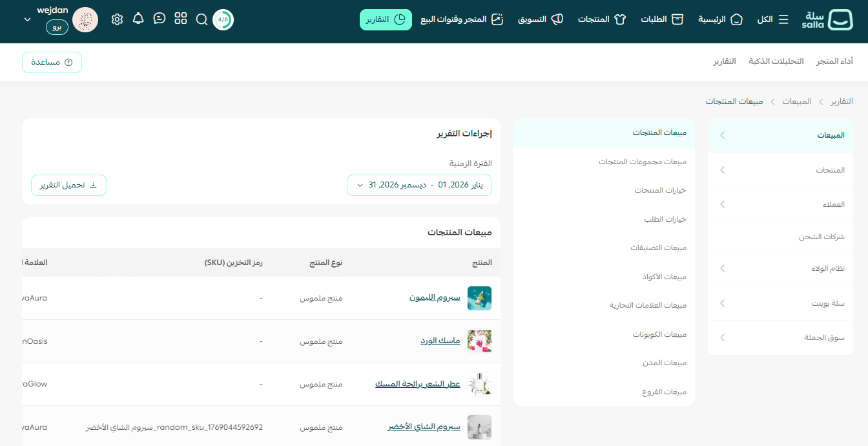Select مبيعات التصنيفات report
The image size is (868, 446).
[604, 248]
